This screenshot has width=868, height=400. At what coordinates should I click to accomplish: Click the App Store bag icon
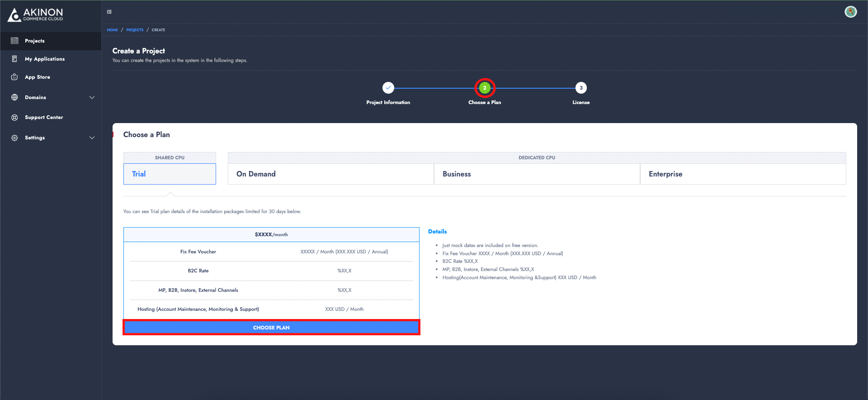point(14,77)
